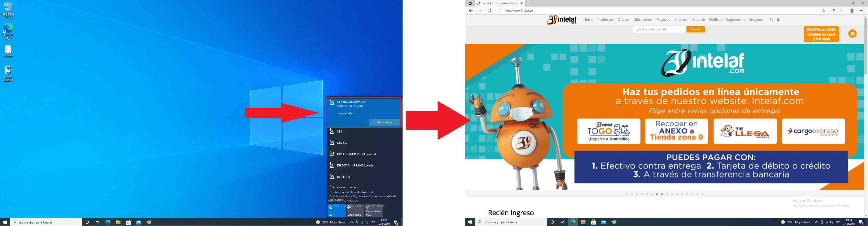Expand hidden tray icons on left desktop taskbar

click(x=351, y=222)
